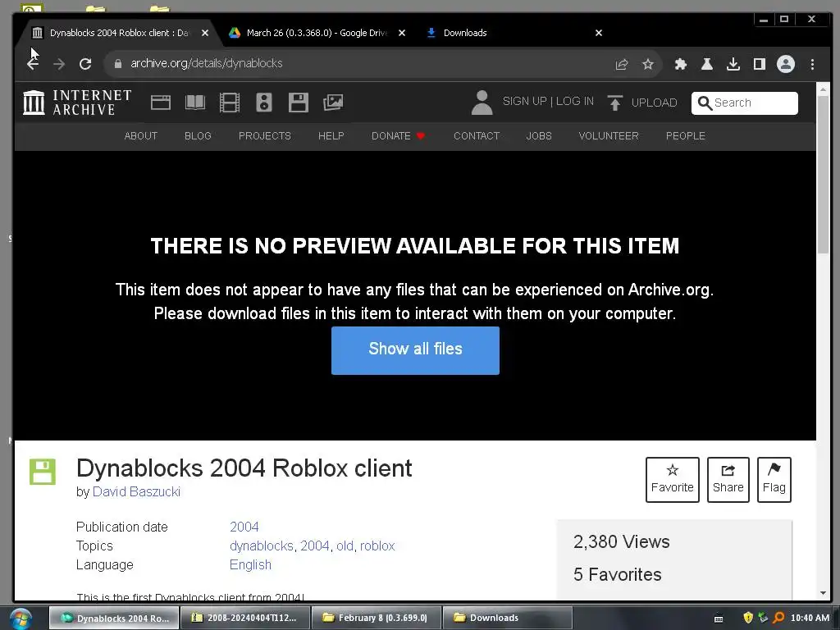Reload the archive.org page
The image size is (840, 630).
85,64
